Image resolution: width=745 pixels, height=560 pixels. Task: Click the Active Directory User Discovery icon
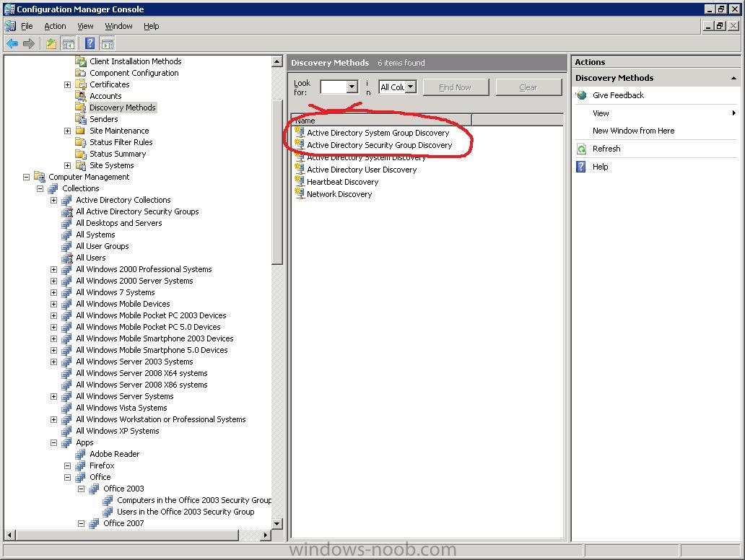click(x=300, y=169)
